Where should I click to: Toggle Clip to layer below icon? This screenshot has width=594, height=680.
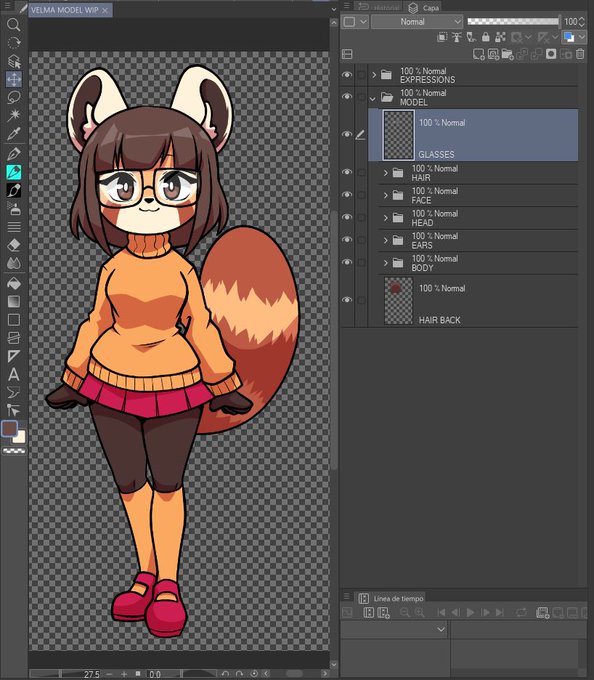pyautogui.click(x=442, y=37)
